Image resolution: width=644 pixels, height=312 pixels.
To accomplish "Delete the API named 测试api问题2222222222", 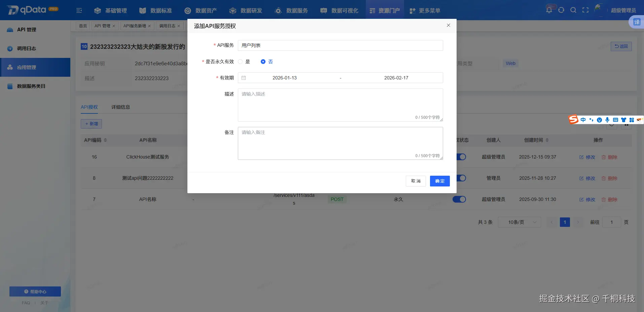I will [612, 178].
